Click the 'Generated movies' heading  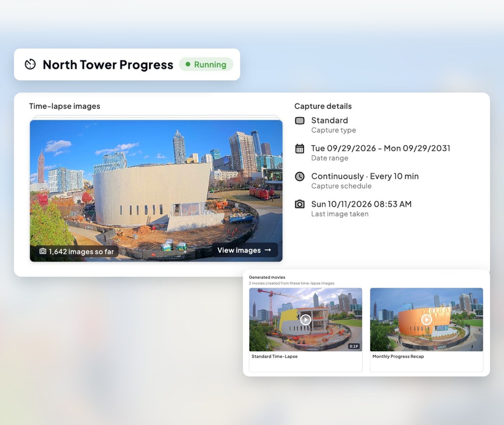[x=267, y=277]
